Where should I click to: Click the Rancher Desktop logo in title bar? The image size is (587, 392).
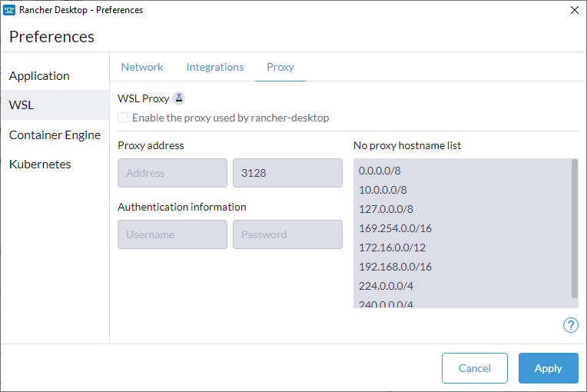(9, 10)
